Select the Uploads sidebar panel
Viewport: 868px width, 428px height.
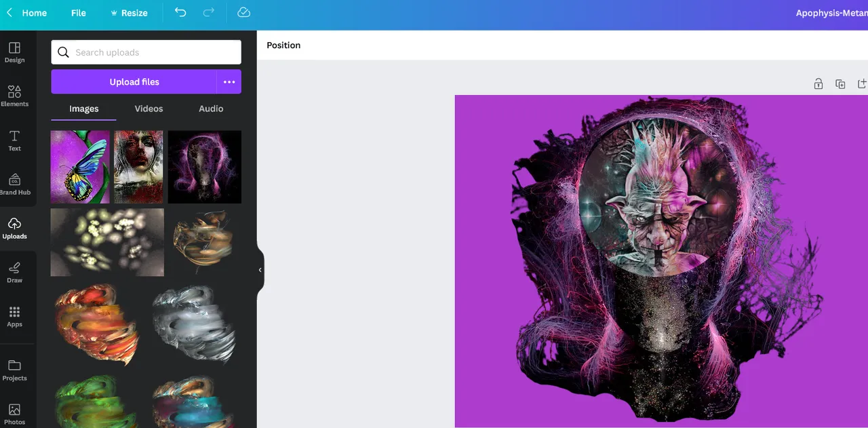tap(14, 229)
